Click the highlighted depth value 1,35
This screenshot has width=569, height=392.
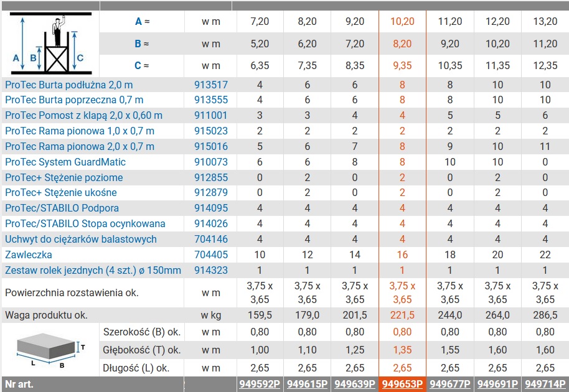click(x=402, y=350)
